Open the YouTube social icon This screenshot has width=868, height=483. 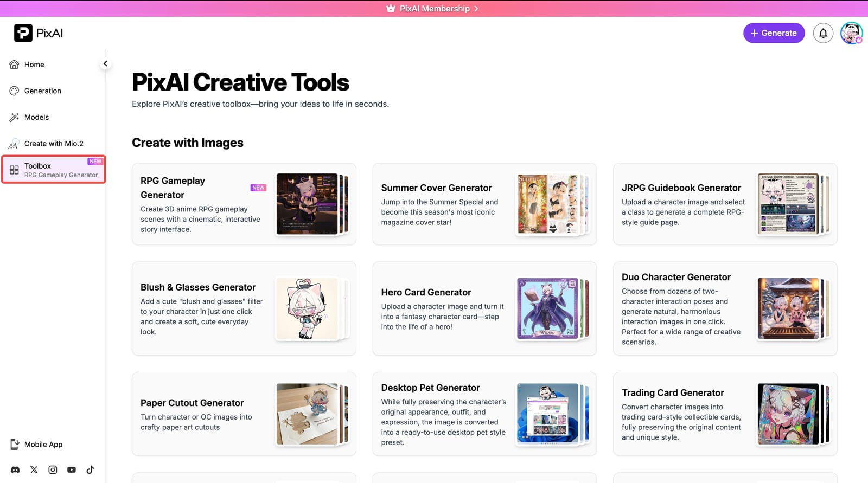pyautogui.click(x=72, y=470)
